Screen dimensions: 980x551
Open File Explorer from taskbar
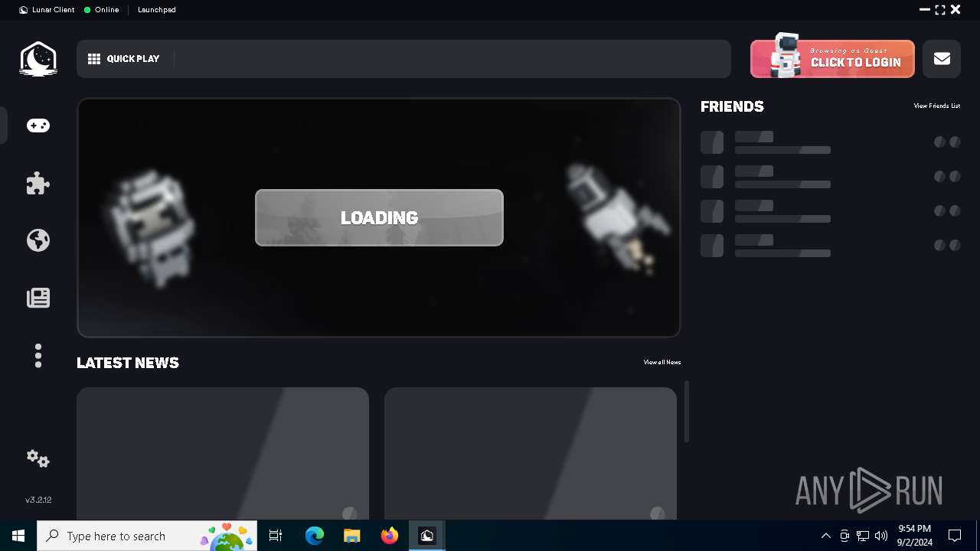point(352,536)
